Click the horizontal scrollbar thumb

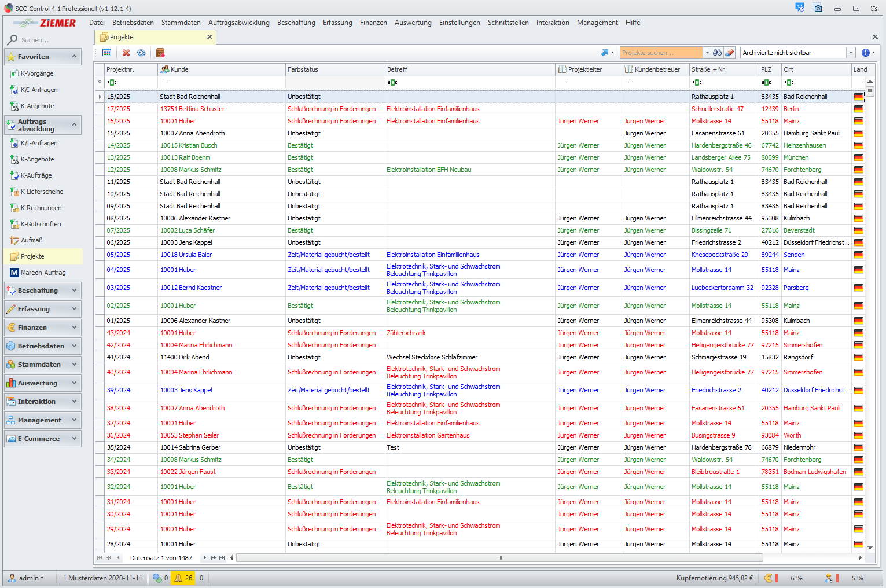coord(499,558)
